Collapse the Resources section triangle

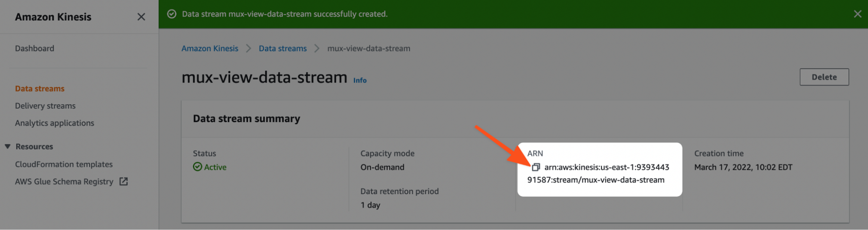tap(7, 146)
